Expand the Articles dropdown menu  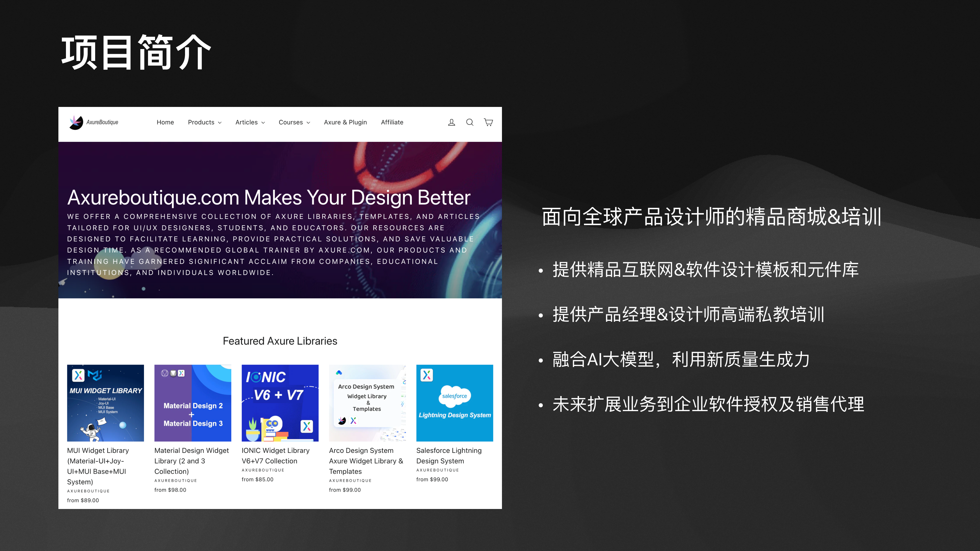250,122
